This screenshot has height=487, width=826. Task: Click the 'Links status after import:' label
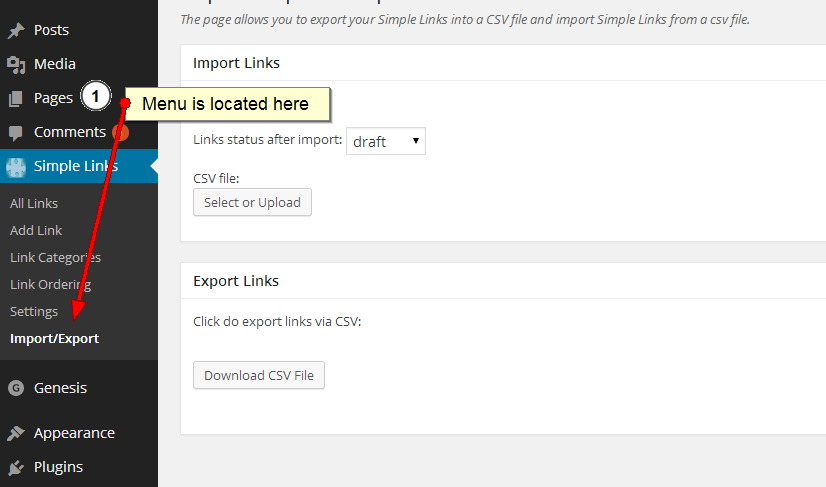[268, 140]
